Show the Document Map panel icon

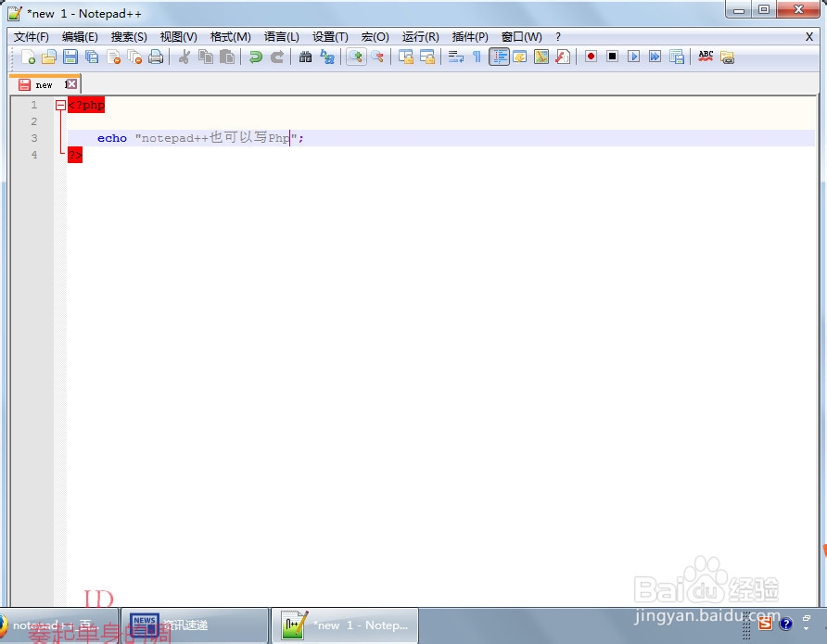click(x=541, y=57)
